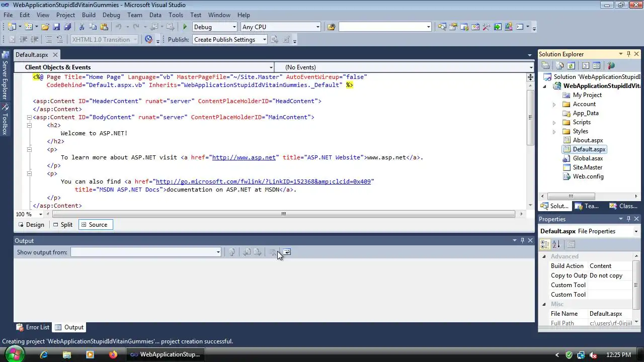Image resolution: width=644 pixels, height=362 pixels.
Task: Click the green Start Debugging arrow
Action: point(185,27)
